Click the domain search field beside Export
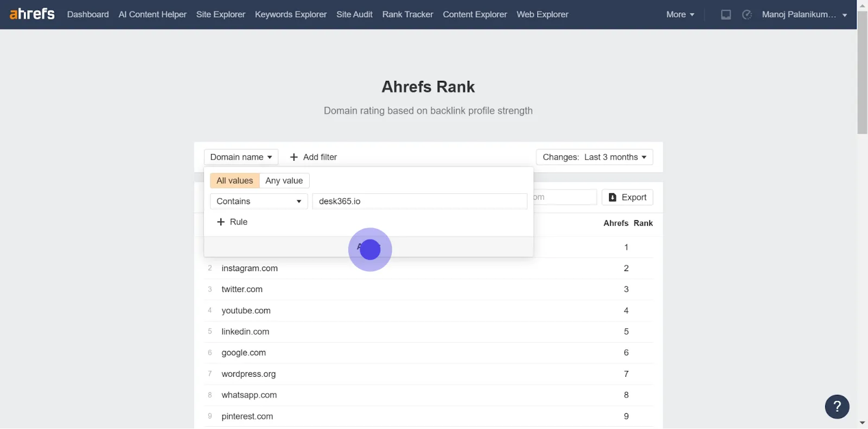The width and height of the screenshot is (868, 429). point(565,197)
